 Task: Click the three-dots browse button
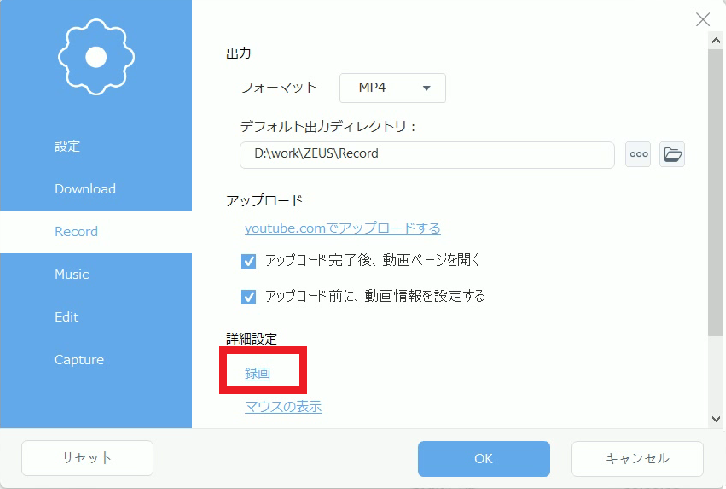[x=638, y=154]
